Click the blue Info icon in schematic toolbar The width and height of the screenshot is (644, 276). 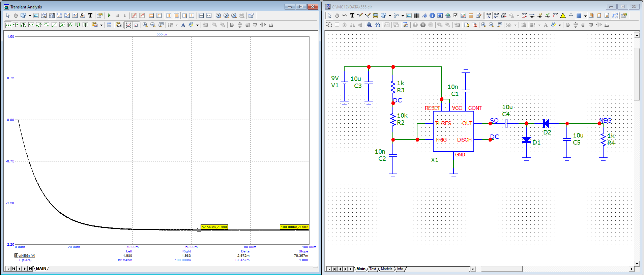[x=432, y=16]
